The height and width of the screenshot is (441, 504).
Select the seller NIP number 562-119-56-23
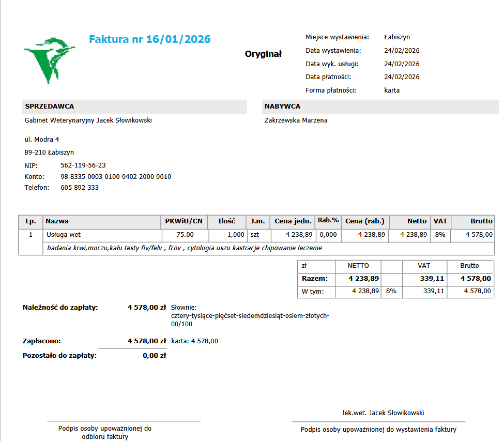pyautogui.click(x=83, y=165)
